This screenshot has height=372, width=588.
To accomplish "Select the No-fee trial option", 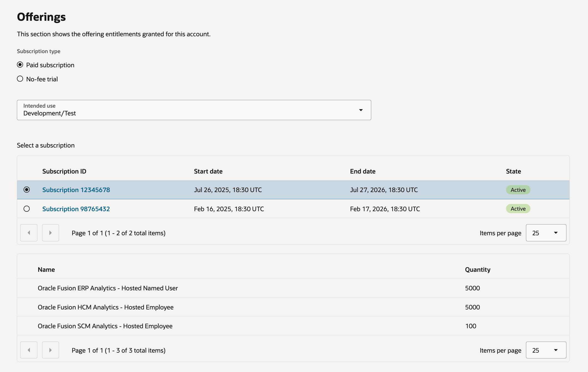I will (x=20, y=79).
